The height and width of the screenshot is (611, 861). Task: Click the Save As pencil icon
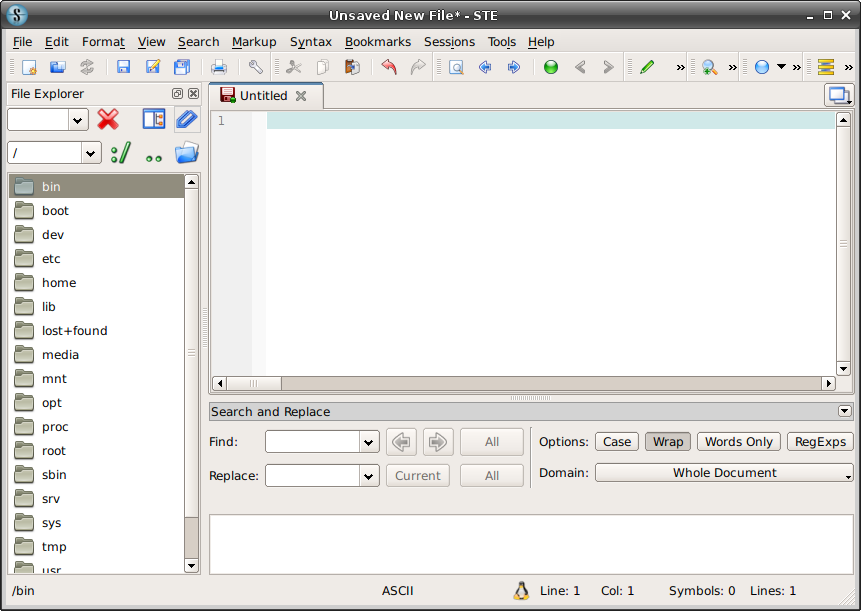click(x=153, y=67)
